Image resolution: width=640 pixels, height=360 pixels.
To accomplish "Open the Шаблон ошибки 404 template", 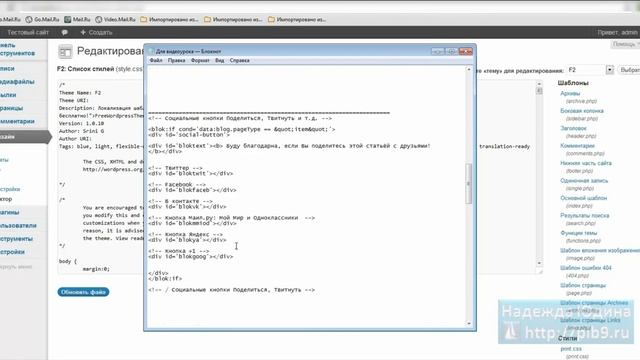I will [586, 268].
